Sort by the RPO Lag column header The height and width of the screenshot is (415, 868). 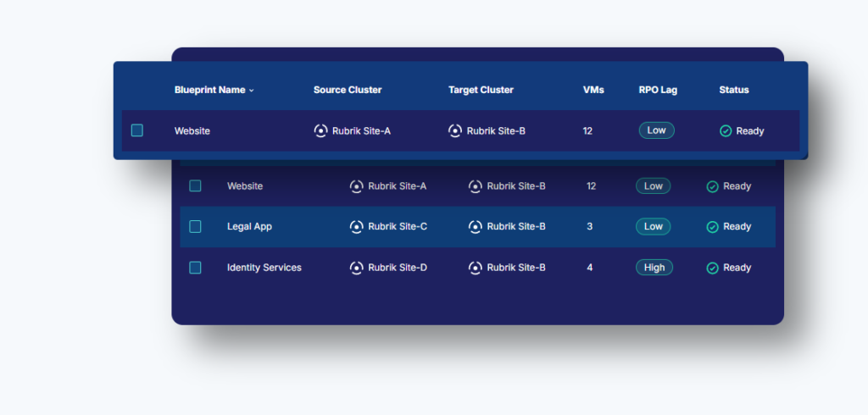[658, 90]
